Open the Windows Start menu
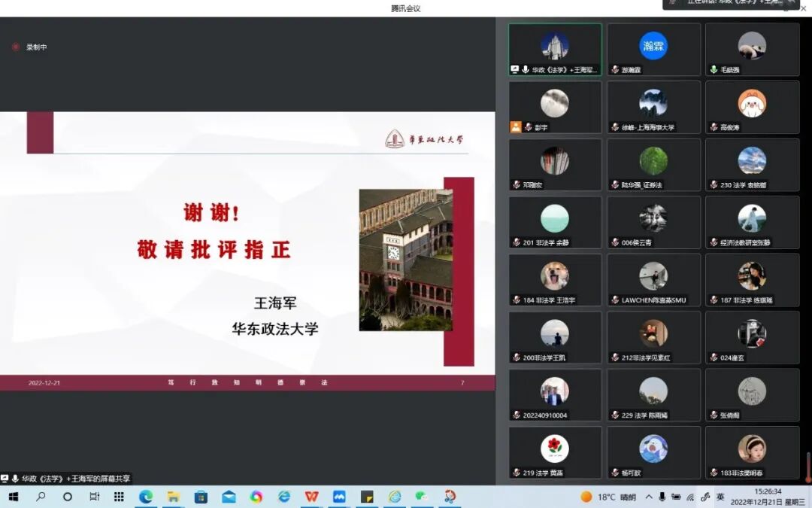The width and height of the screenshot is (812, 508). click(x=15, y=497)
